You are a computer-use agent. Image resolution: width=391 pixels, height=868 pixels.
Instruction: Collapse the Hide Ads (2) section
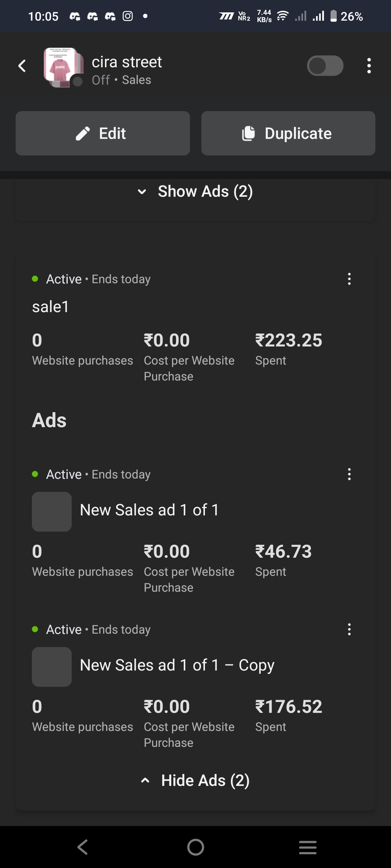(195, 780)
